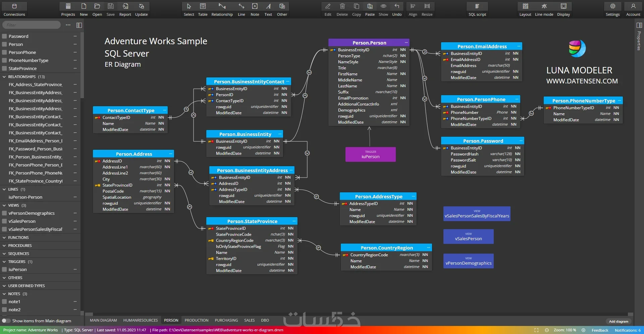The height and width of the screenshot is (334, 644).
Task: Expand the FUNCTIONS section
Action: coord(4,238)
